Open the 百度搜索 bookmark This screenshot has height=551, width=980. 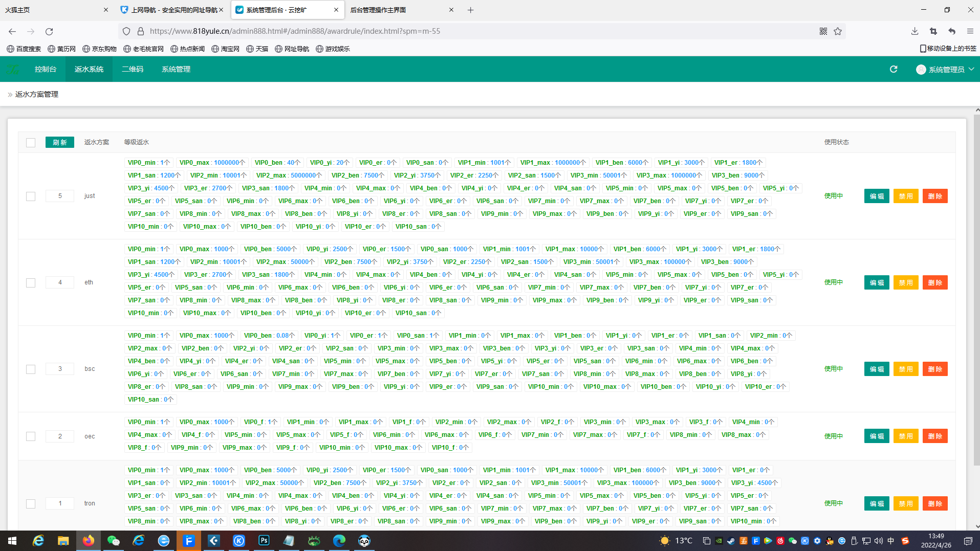(x=24, y=49)
